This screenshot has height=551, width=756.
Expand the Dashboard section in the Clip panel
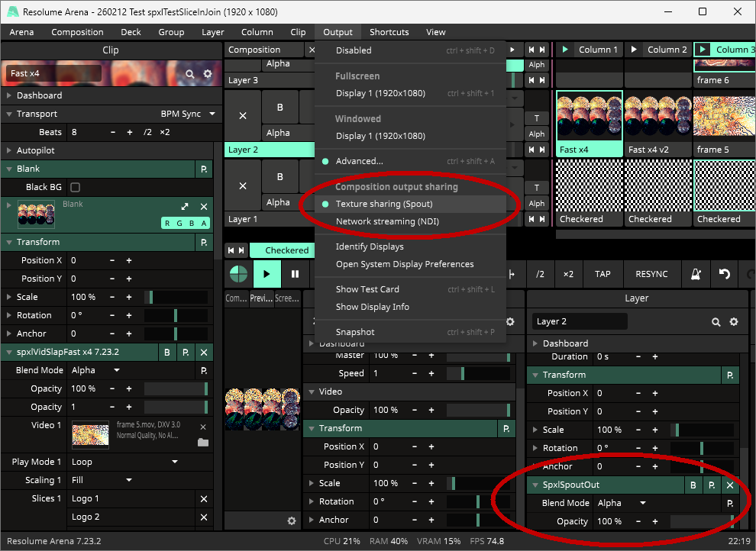pyautogui.click(x=9, y=95)
